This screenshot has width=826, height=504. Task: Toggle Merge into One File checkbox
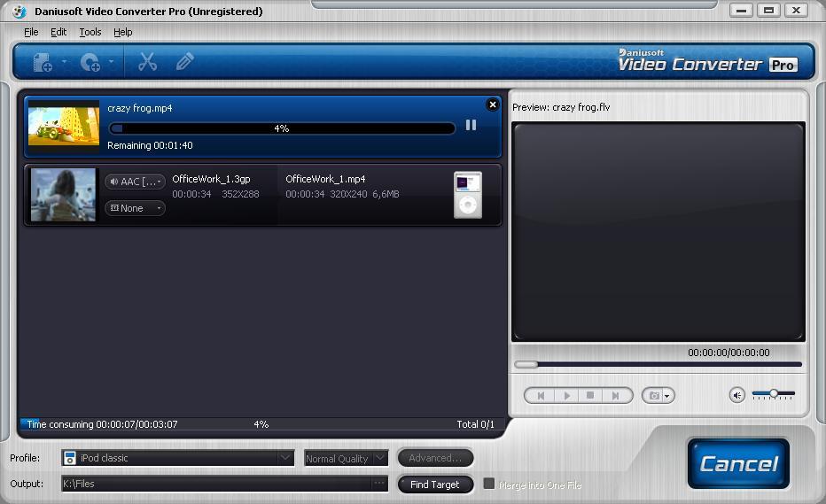tap(489, 484)
